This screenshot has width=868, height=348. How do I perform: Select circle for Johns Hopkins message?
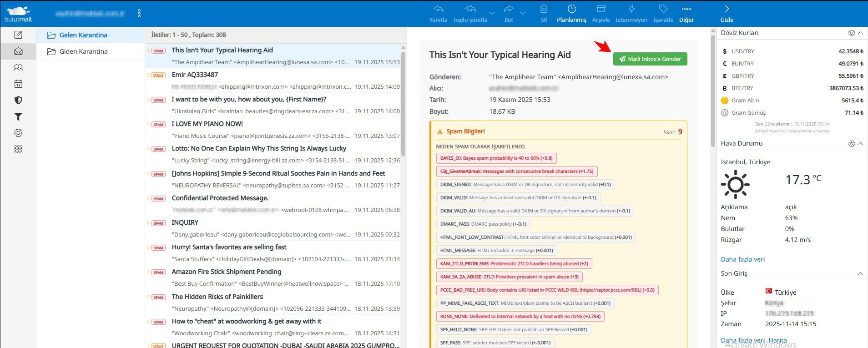pyautogui.click(x=148, y=173)
